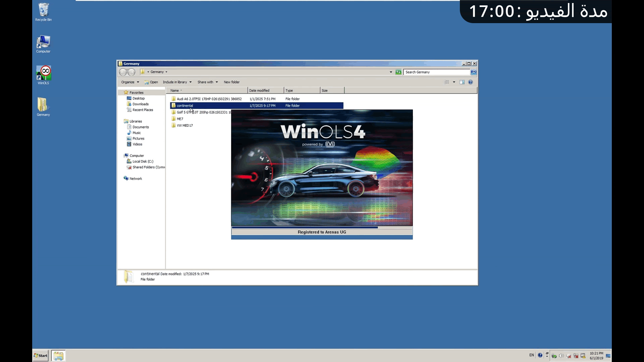Select Local Disk (C:) in navigation pane
Screen dimensions: 644x362
[x=143, y=162]
